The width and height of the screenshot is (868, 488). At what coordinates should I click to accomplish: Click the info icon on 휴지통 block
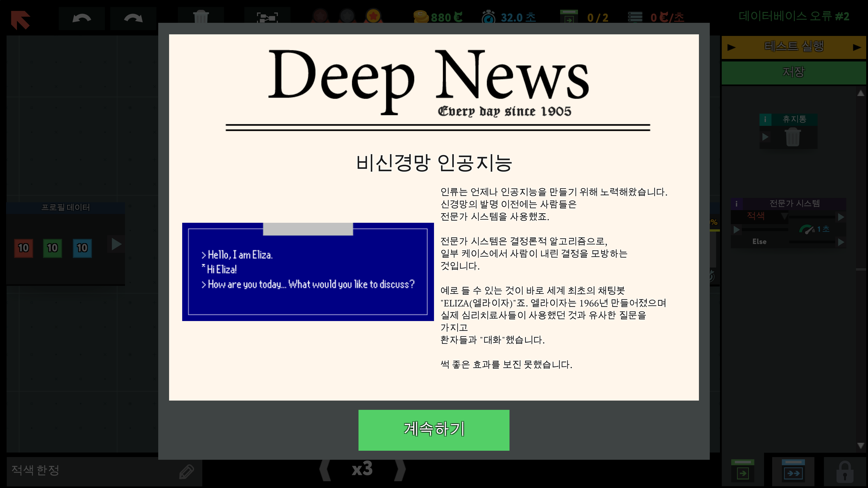click(x=765, y=119)
